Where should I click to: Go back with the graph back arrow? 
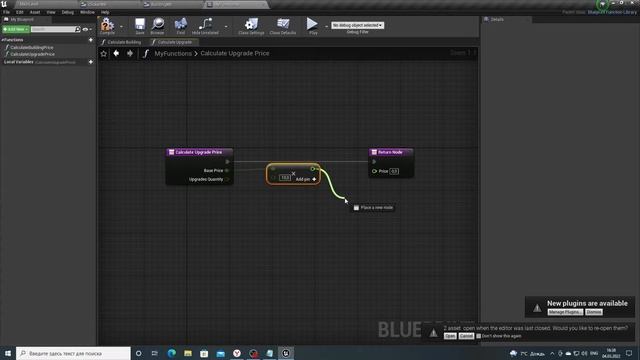(x=116, y=53)
